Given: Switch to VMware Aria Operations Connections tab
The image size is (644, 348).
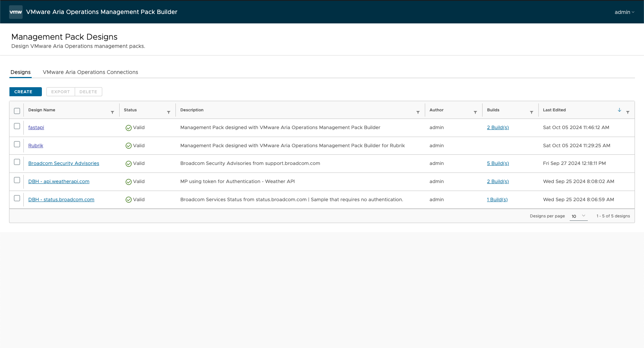Looking at the screenshot, I should pos(90,72).
